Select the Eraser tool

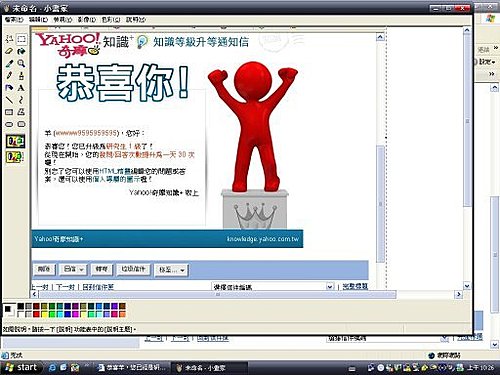tap(9, 51)
